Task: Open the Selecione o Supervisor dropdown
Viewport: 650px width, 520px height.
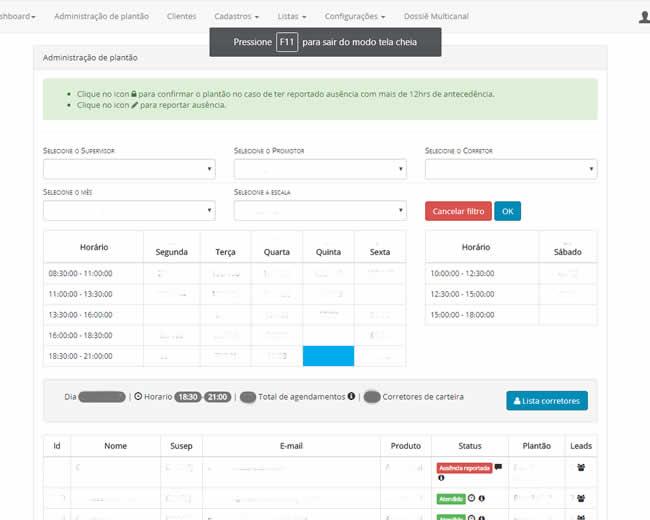Action: pos(129,169)
